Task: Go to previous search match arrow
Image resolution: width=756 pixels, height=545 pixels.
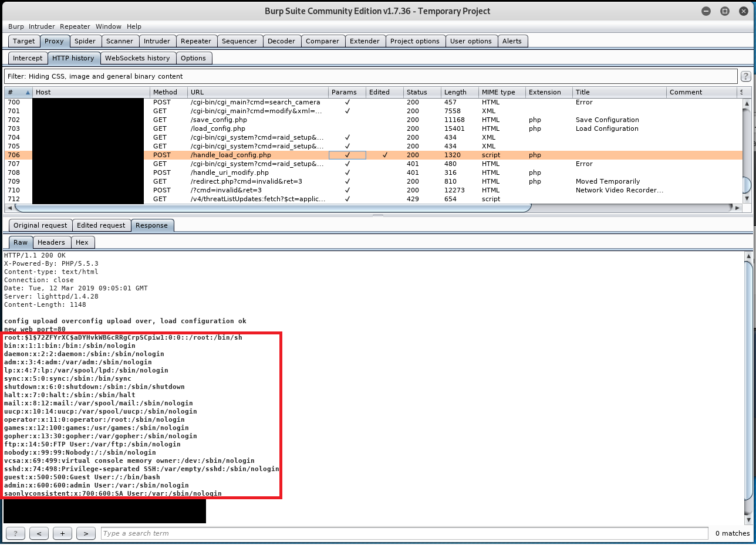Action: click(x=39, y=533)
